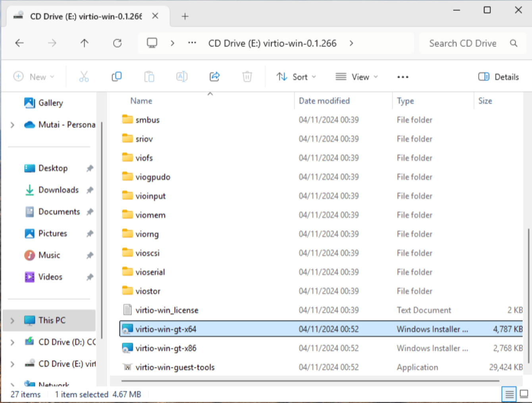Share the selected file via Share icon
Screen dimensions: 532x403
(214, 76)
